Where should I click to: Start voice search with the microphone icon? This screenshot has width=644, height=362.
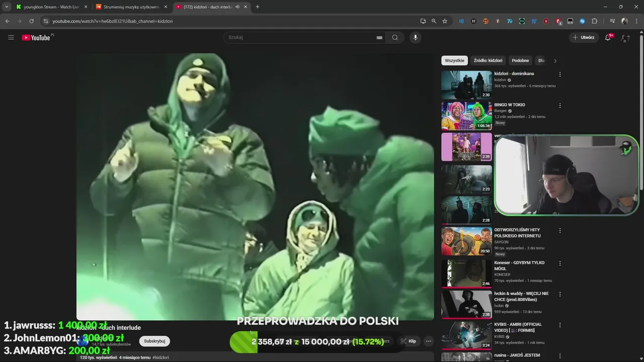pos(415,37)
